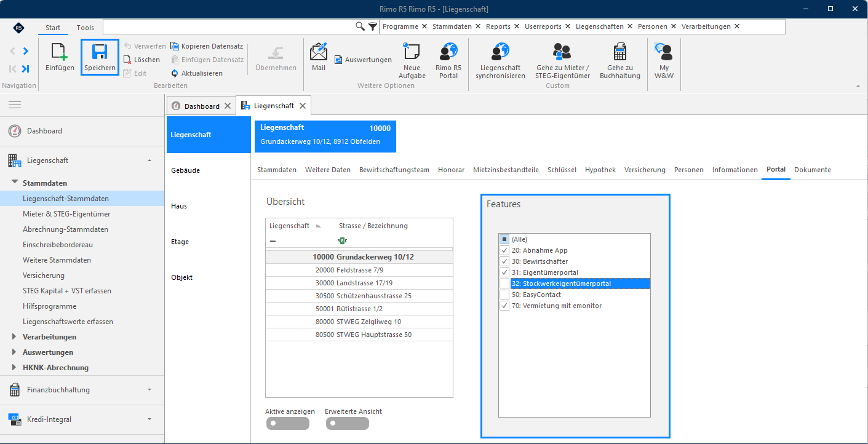Close the Liegenschaft document tab

point(302,106)
